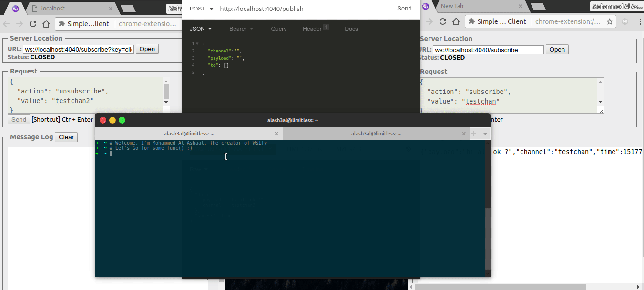Click the left Request textarea with unsubscribe

(x=85, y=95)
